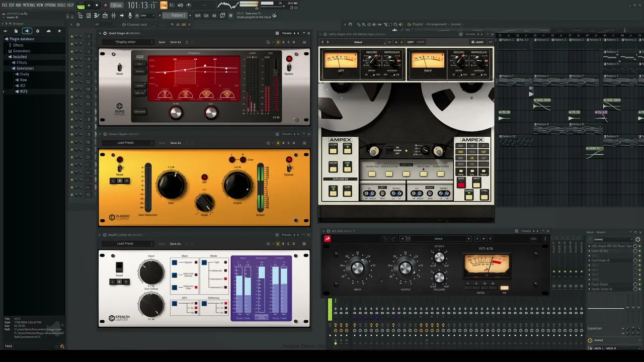Screen dimensions: 644x362
Task: Click the Gain knob on Classic Clipper
Action: pyautogui.click(x=171, y=185)
